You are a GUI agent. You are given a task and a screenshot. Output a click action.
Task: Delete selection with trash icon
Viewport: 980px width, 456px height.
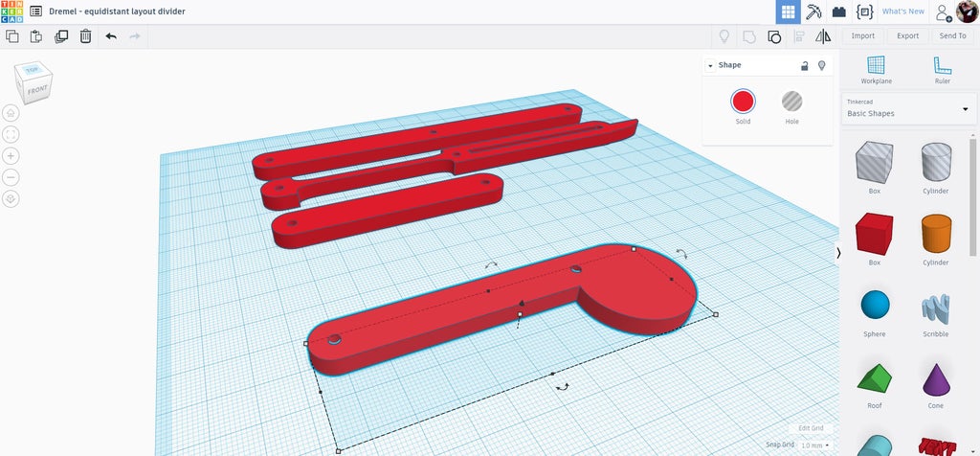(x=85, y=36)
